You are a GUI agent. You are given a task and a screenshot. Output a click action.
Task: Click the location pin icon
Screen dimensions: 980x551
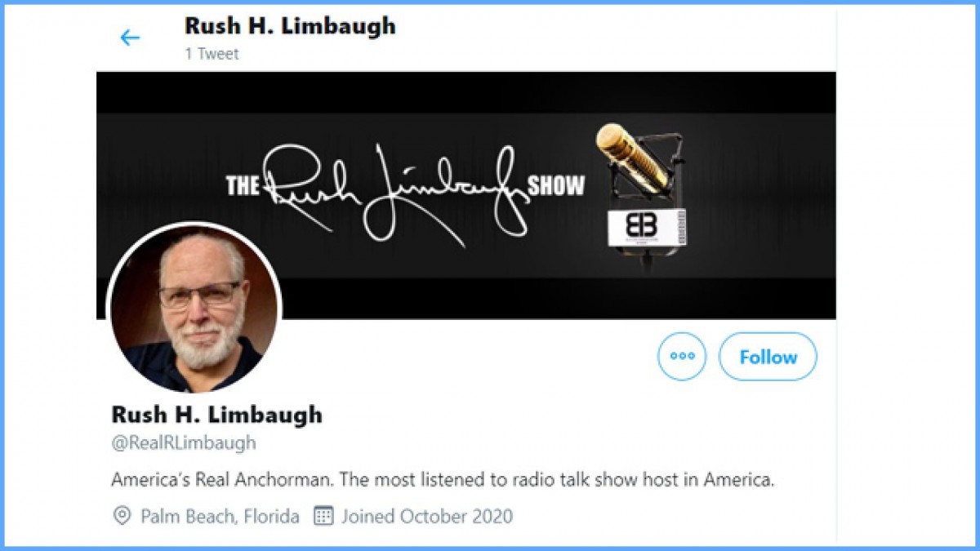coord(122,516)
